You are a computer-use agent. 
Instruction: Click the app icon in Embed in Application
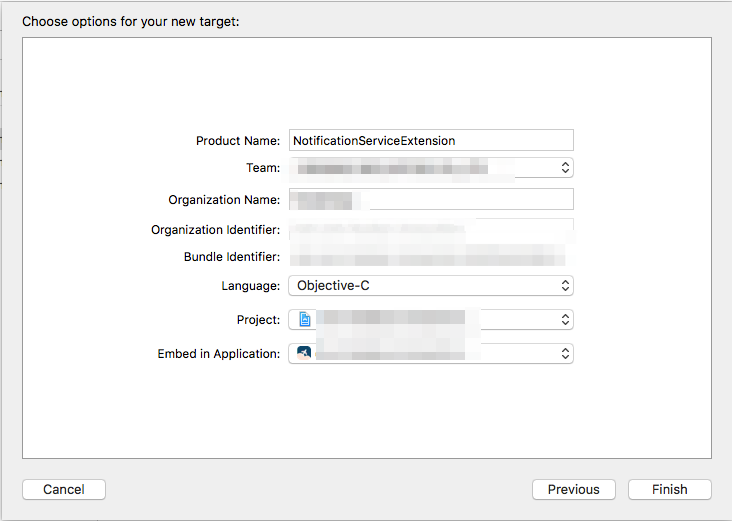[x=304, y=353]
